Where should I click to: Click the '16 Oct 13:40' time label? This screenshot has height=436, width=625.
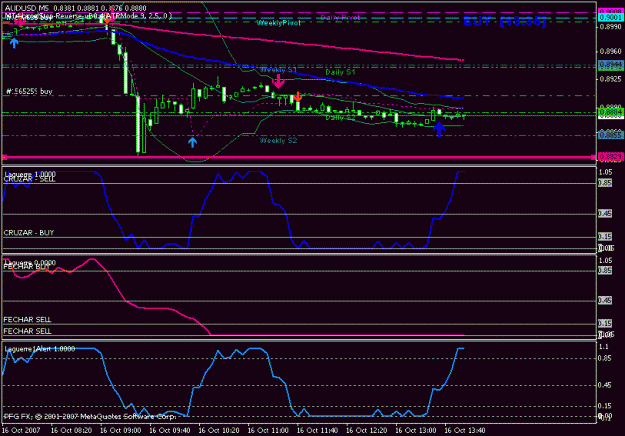click(465, 430)
